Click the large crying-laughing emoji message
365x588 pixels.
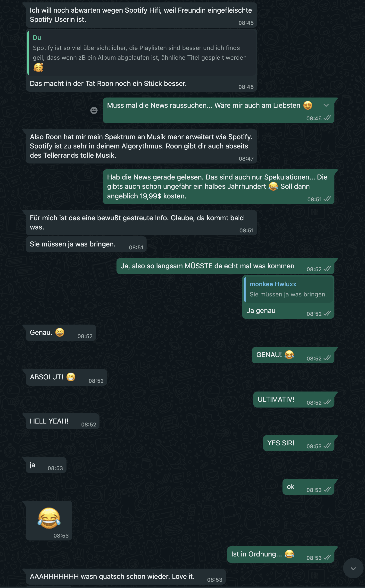49,518
